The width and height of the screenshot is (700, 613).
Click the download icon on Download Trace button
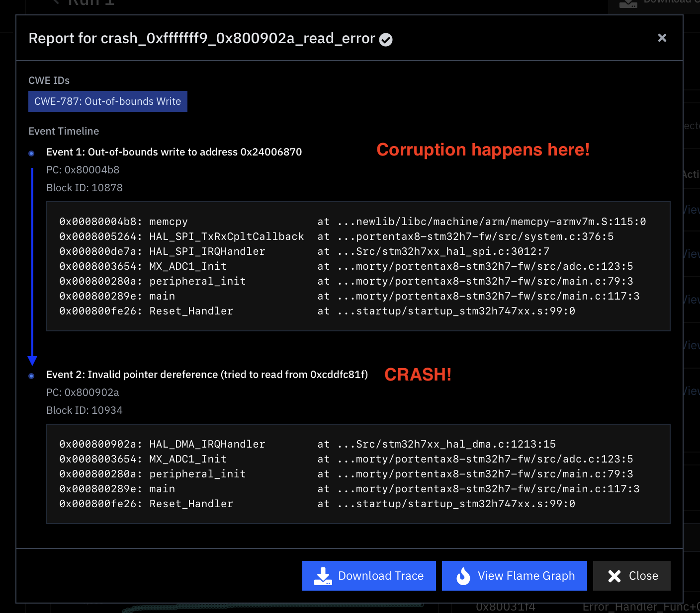coord(323,576)
